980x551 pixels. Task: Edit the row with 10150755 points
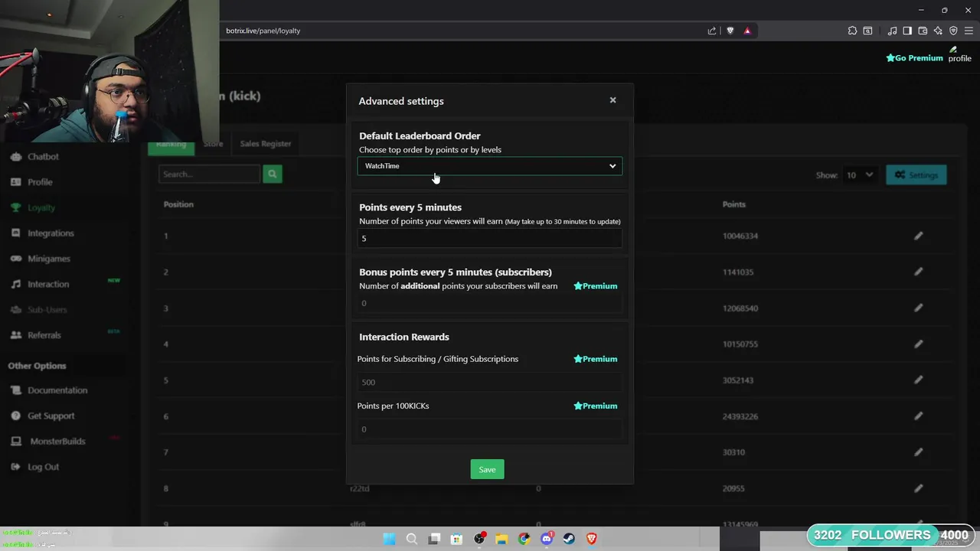[918, 344]
